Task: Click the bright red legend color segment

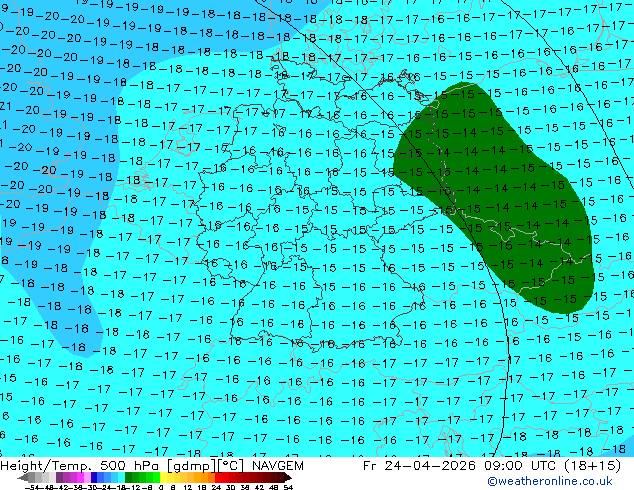Action: click(x=218, y=477)
